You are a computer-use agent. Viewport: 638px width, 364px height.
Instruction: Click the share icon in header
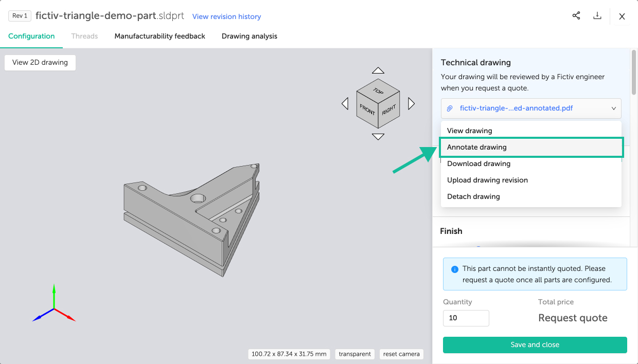pos(576,16)
